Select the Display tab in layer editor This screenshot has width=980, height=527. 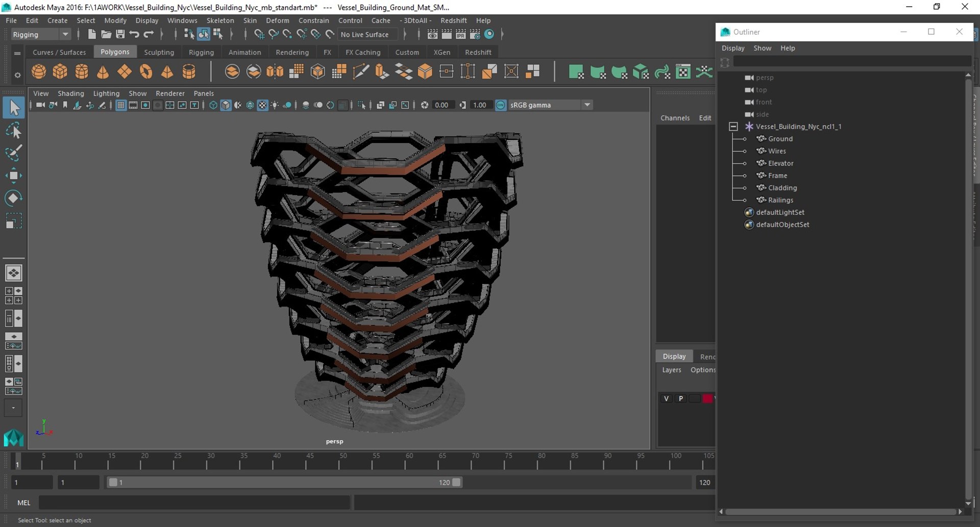click(x=674, y=356)
